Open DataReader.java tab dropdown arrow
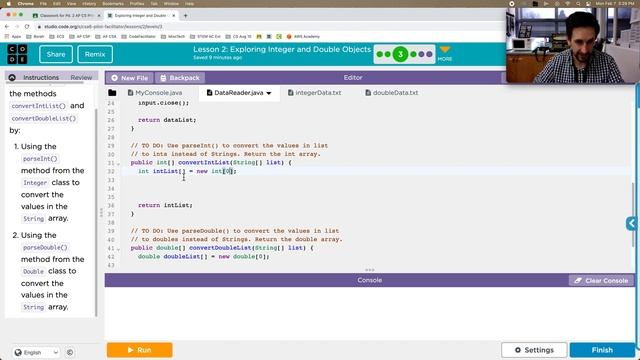This screenshot has height=360, width=640. point(269,93)
